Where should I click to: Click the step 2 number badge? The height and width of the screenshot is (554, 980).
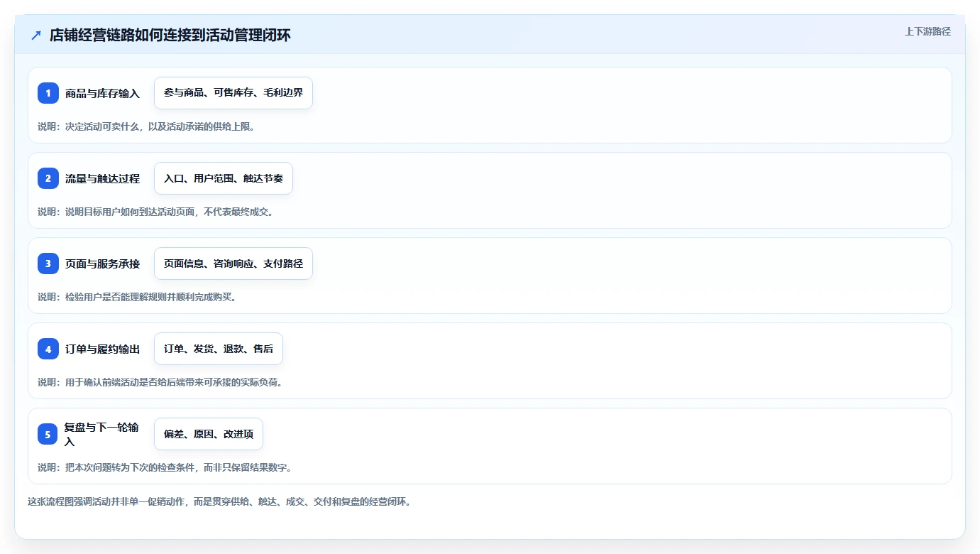[48, 178]
